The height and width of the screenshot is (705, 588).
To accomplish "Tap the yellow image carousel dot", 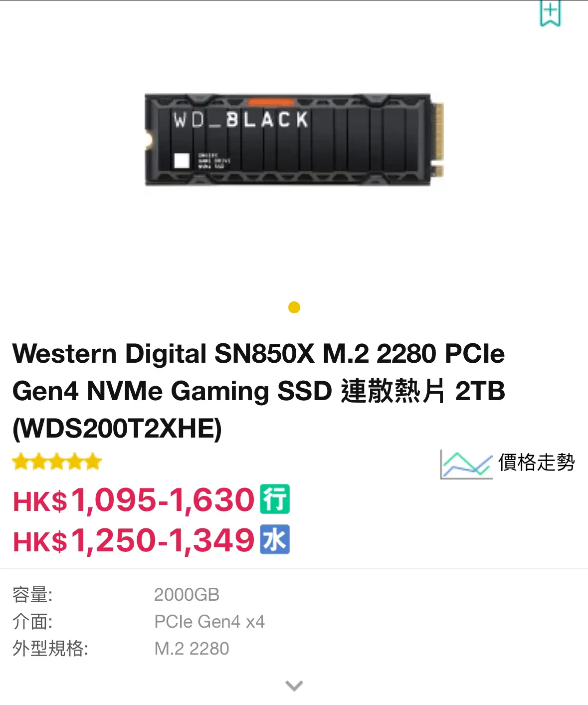I will 294,307.
